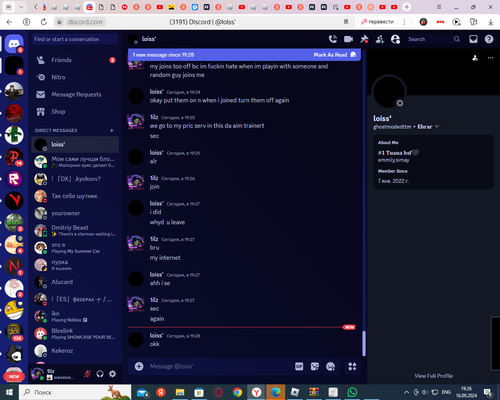Hide the user profile panel
500x400 pixels.
pos(395,39)
